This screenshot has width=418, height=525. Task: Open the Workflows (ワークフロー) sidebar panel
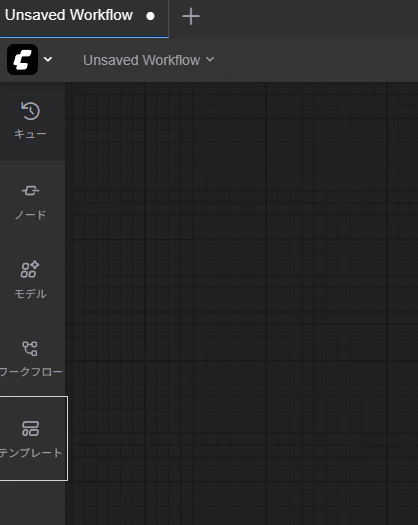(x=31, y=359)
